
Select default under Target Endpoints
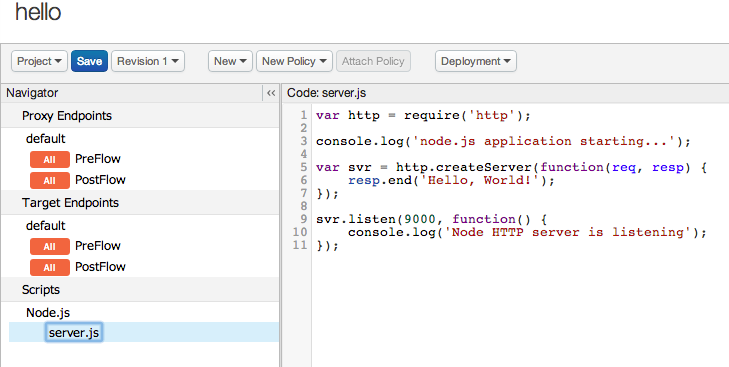[46, 226]
